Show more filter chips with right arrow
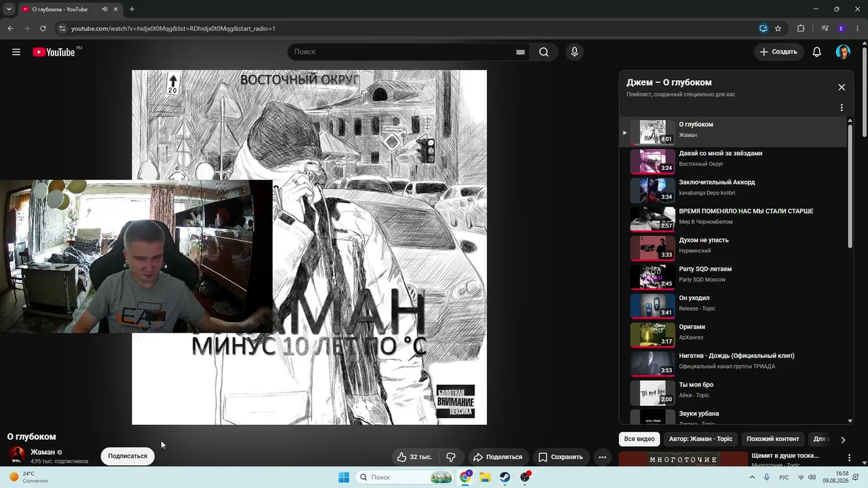This screenshot has width=868, height=488. coord(843,439)
